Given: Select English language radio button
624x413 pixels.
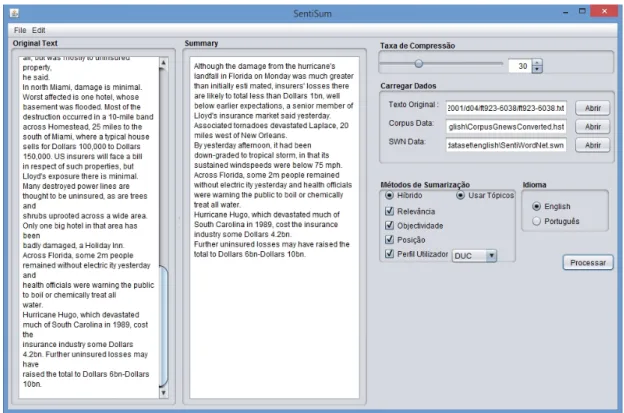Looking at the screenshot, I should (x=536, y=206).
